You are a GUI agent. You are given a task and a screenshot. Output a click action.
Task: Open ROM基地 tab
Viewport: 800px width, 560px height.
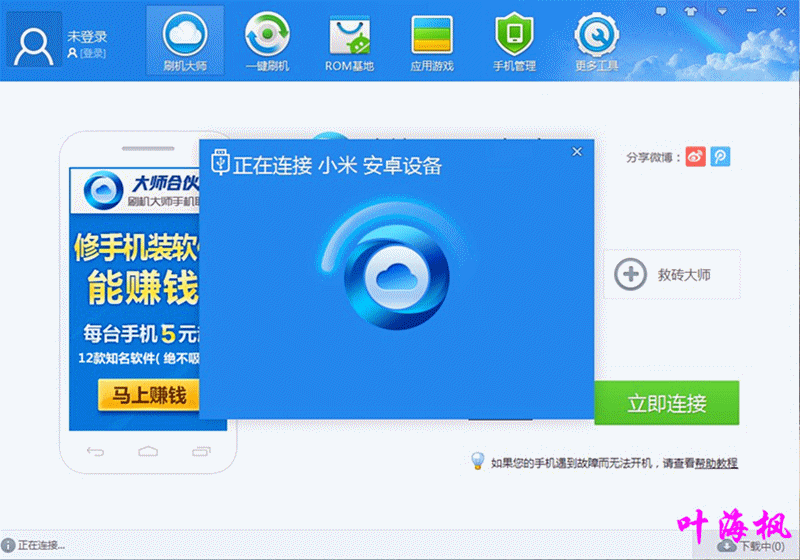pyautogui.click(x=349, y=41)
